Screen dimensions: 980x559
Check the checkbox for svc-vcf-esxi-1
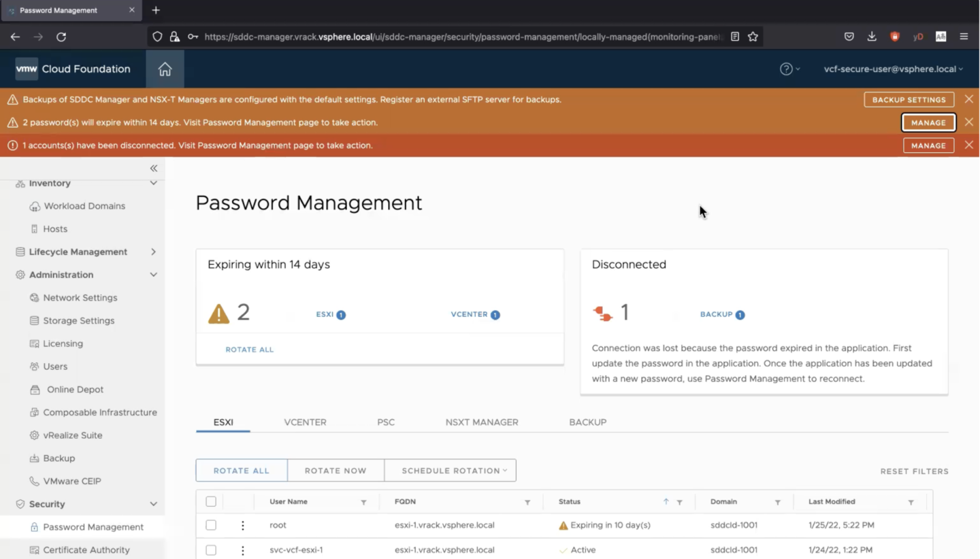(211, 549)
